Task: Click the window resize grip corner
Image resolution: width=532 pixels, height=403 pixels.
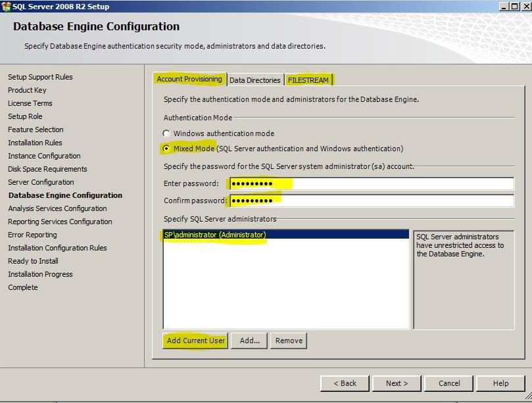Action: pyautogui.click(x=528, y=396)
